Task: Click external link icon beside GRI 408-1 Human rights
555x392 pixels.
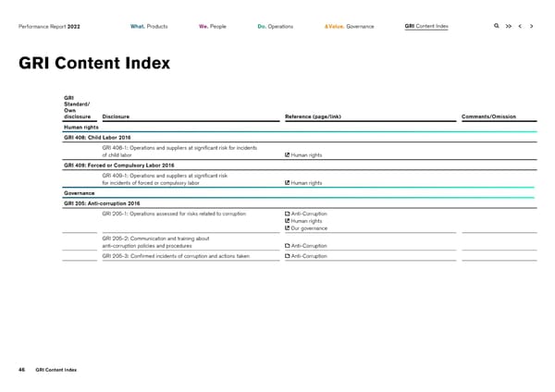Action: [x=287, y=154]
